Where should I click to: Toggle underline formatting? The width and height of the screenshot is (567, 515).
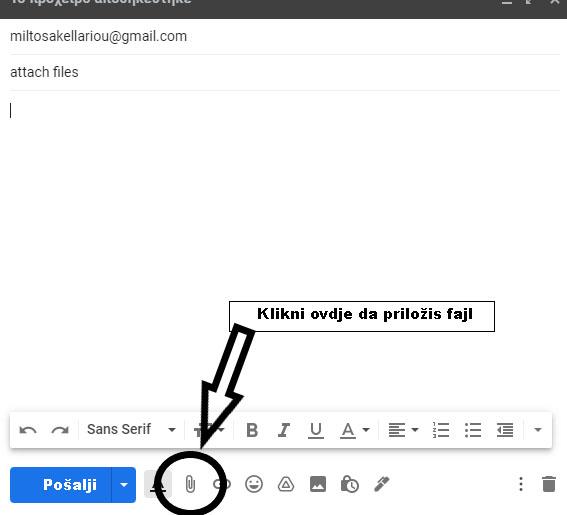(316, 430)
